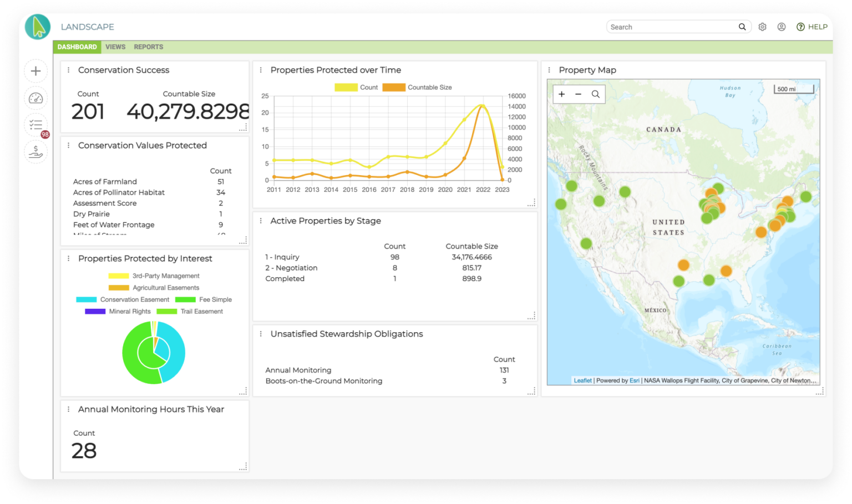This screenshot has height=504, width=852.
Task: Toggle the Countable Size legend series
Action: 417,88
